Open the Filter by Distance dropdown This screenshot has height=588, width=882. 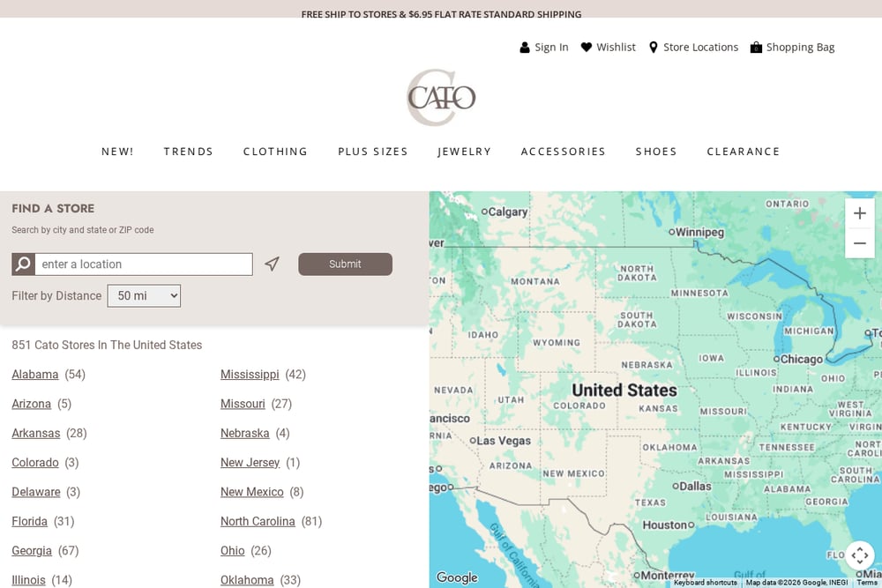(x=144, y=295)
